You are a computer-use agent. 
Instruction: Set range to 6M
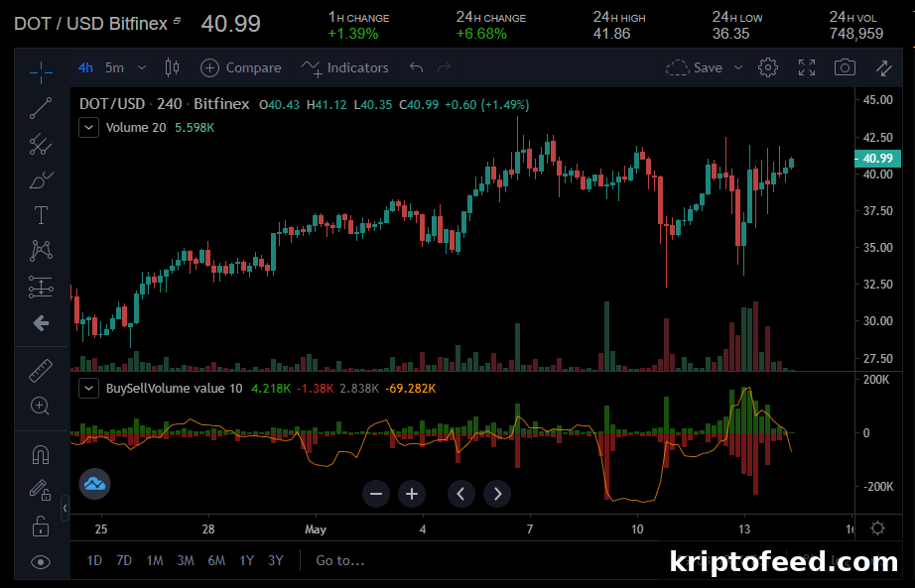click(x=216, y=560)
